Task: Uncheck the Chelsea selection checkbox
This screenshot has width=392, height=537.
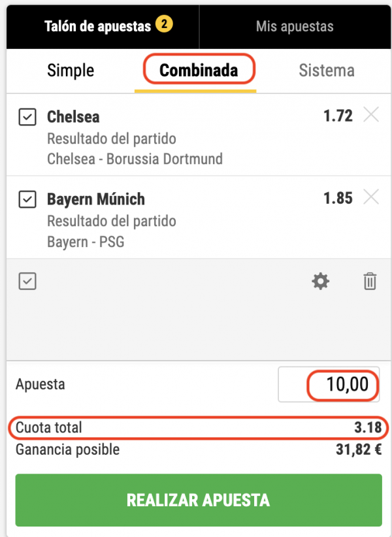Action: pos(27,118)
